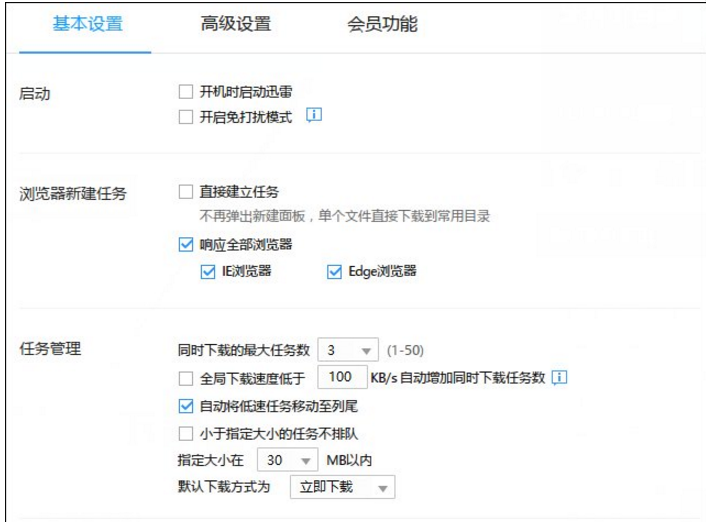Switch to the 高级设置 tab
Viewport: 706px width, 522px height.
(235, 24)
